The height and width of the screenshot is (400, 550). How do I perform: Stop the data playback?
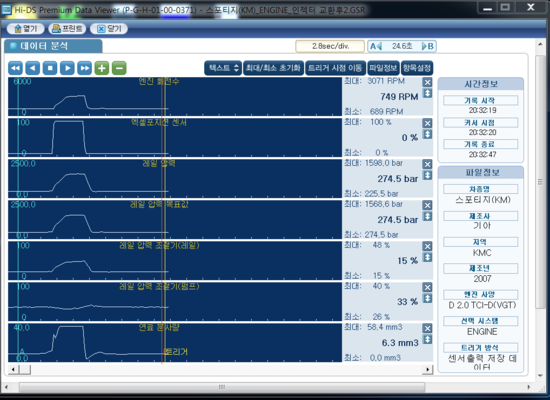[x=50, y=68]
